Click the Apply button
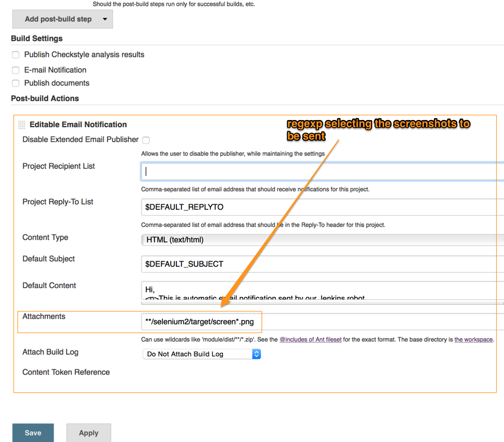The image size is (504, 442). [88, 432]
